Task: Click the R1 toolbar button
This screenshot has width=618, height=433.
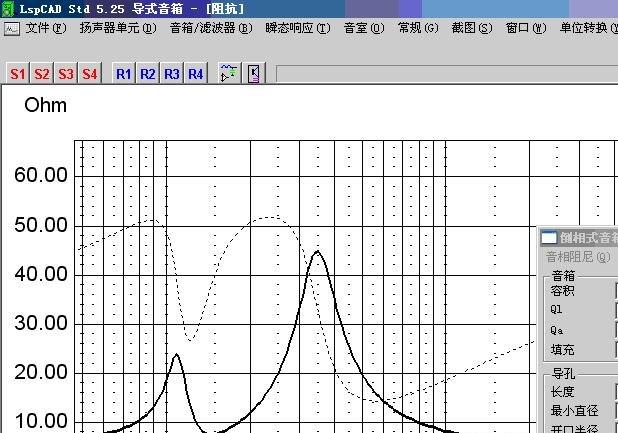Action: pyautogui.click(x=124, y=73)
